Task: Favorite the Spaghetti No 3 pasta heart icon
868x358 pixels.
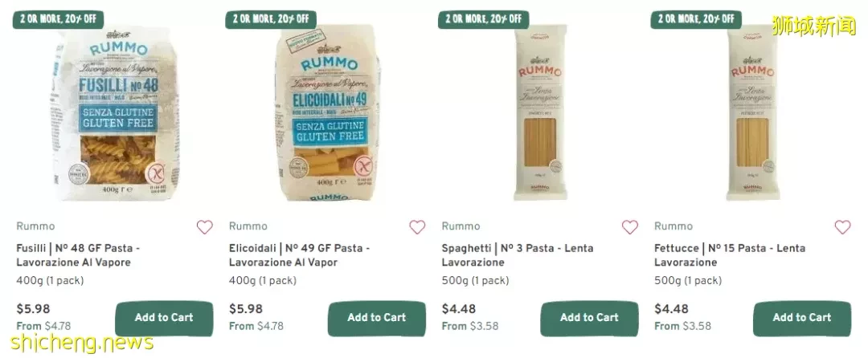Action: [630, 227]
